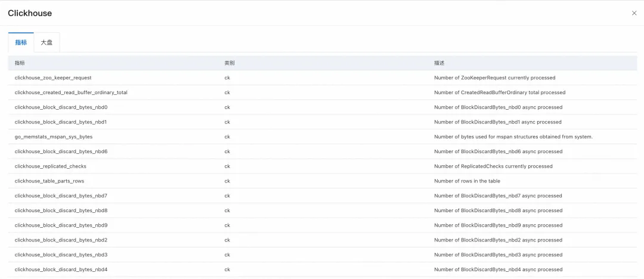Image resolution: width=644 pixels, height=279 pixels.
Task: Select clickhouse_table_parts_rows metric
Action: [x=49, y=181]
